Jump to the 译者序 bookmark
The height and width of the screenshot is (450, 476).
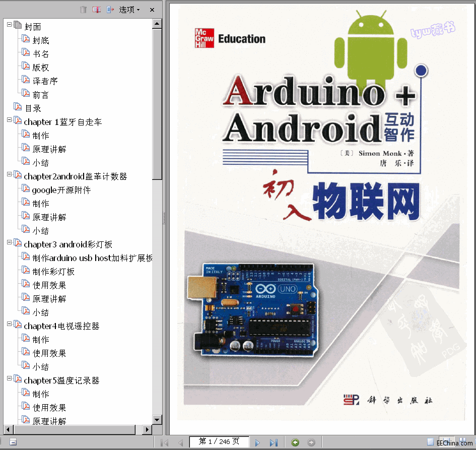45,81
